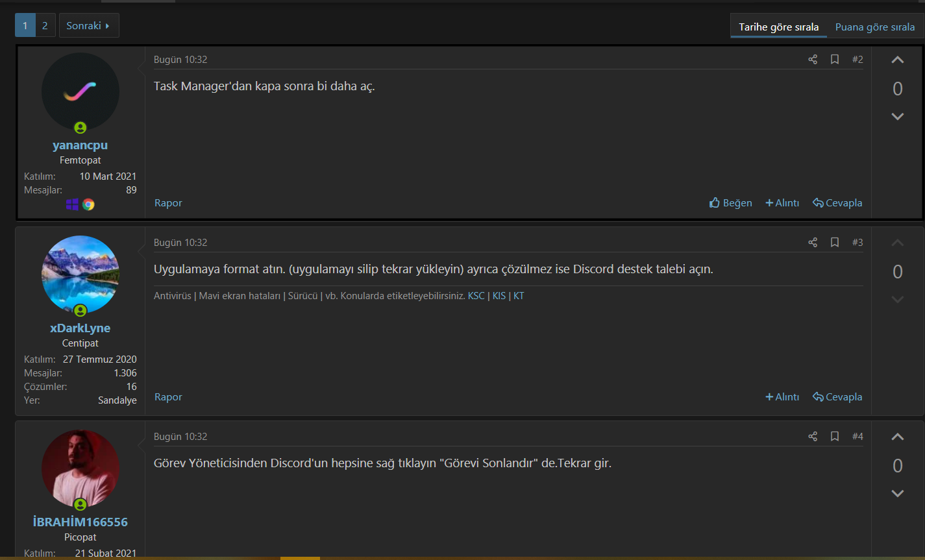Report xDarkLyne's post via Rapor
The width and height of the screenshot is (925, 560).
(x=168, y=397)
